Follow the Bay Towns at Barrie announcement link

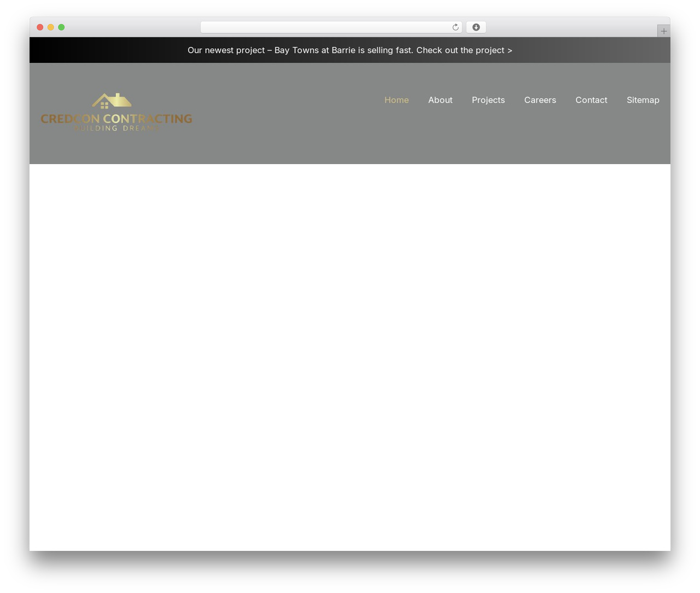350,50
